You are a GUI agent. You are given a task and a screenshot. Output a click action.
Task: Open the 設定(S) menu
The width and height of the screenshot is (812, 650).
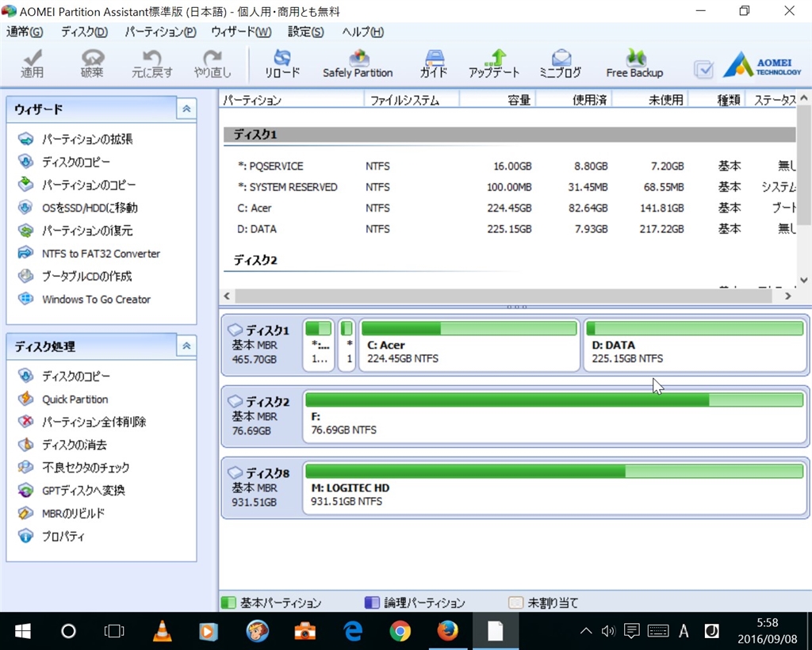point(306,32)
